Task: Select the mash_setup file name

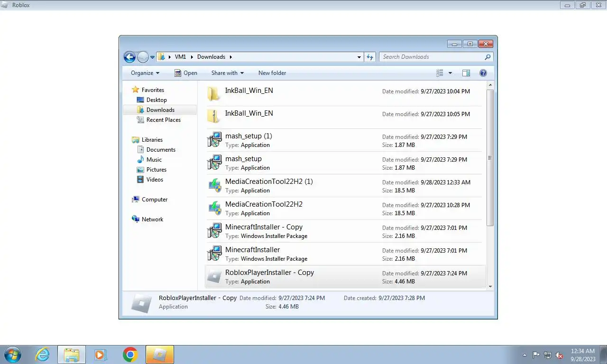Action: pos(243,159)
